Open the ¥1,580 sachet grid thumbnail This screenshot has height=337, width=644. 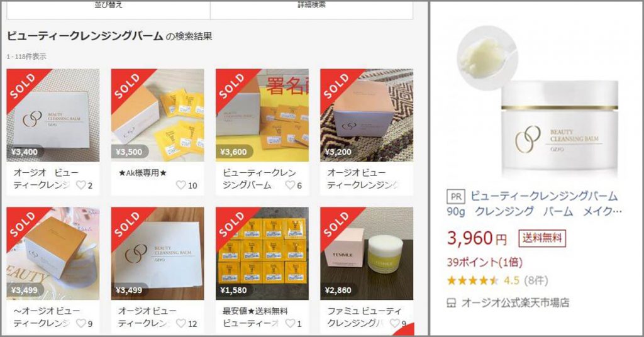tap(262, 253)
